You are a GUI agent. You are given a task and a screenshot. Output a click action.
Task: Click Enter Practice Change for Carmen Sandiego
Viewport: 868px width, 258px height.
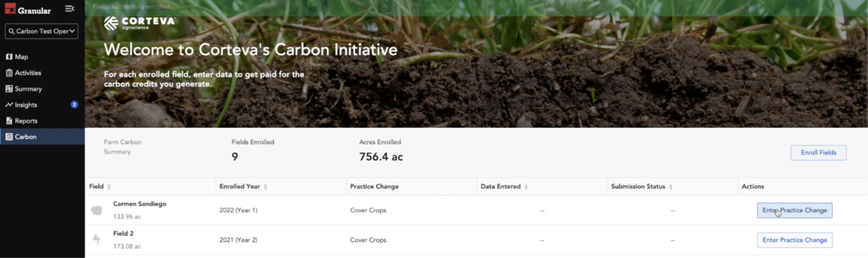click(795, 210)
